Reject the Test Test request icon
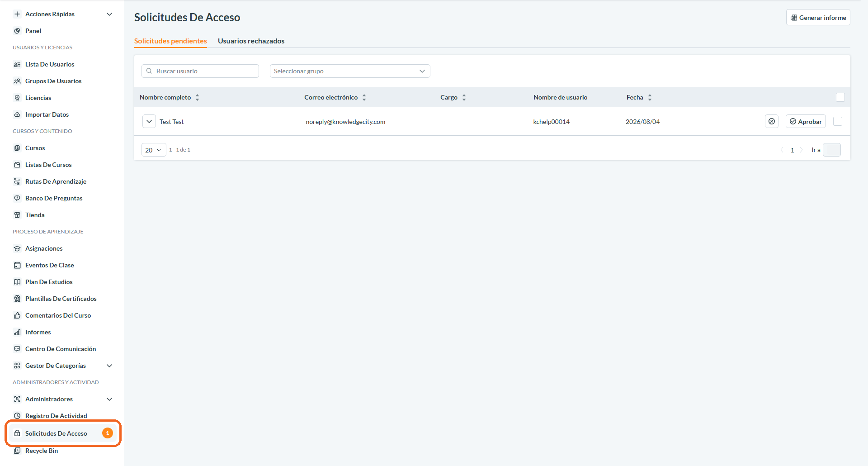 [772, 121]
